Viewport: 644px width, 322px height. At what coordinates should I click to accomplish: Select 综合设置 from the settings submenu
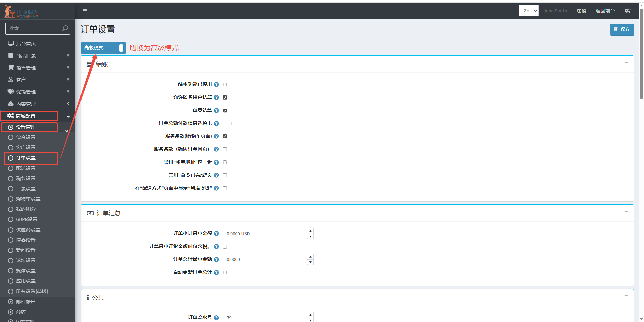26,137
